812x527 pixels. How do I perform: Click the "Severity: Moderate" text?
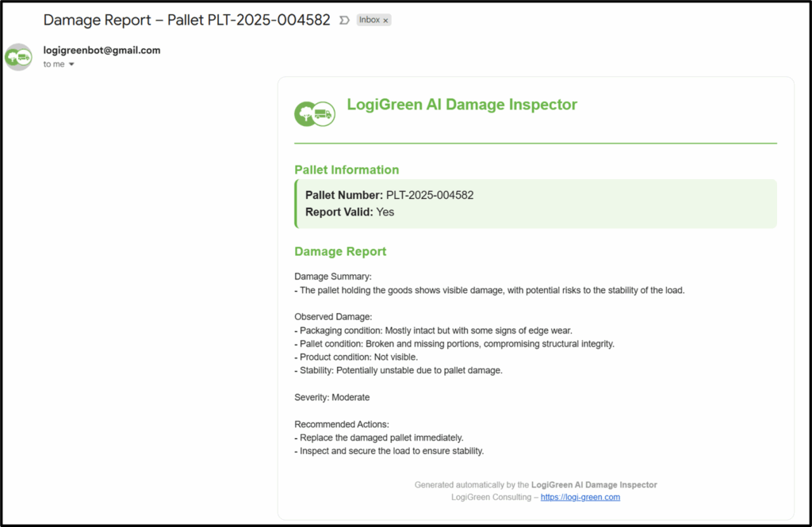331,397
